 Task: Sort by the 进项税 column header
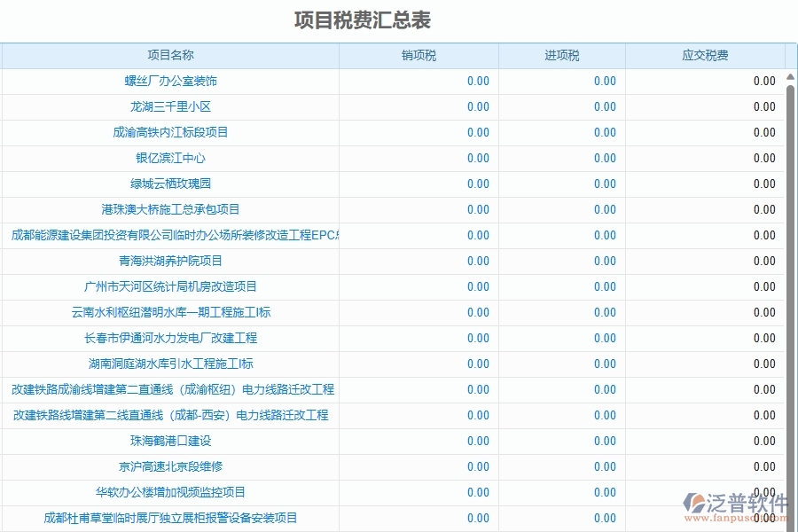click(562, 54)
